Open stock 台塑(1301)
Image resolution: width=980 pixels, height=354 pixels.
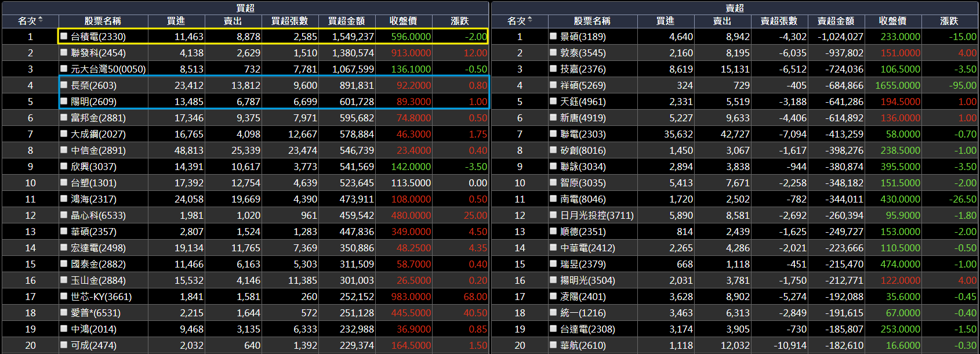[93, 183]
